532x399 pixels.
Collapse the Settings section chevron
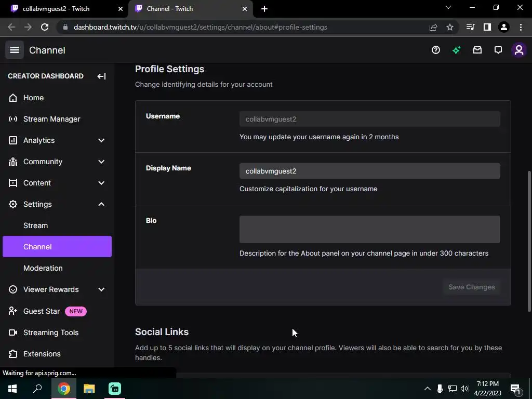[101, 204]
